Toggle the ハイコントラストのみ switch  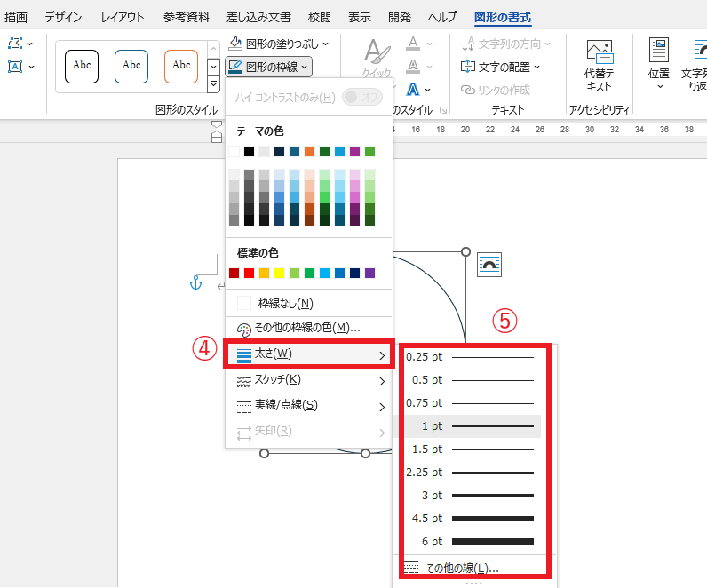[x=362, y=97]
